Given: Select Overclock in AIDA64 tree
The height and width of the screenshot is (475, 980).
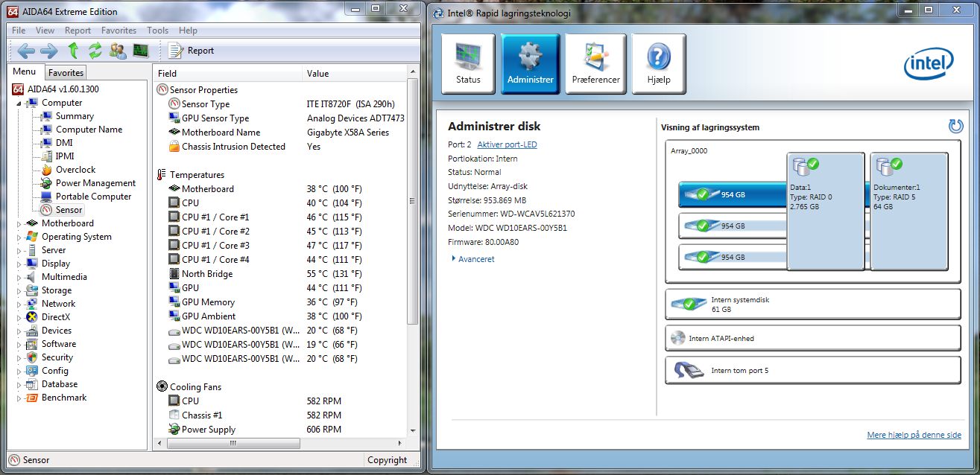Looking at the screenshot, I should (75, 170).
